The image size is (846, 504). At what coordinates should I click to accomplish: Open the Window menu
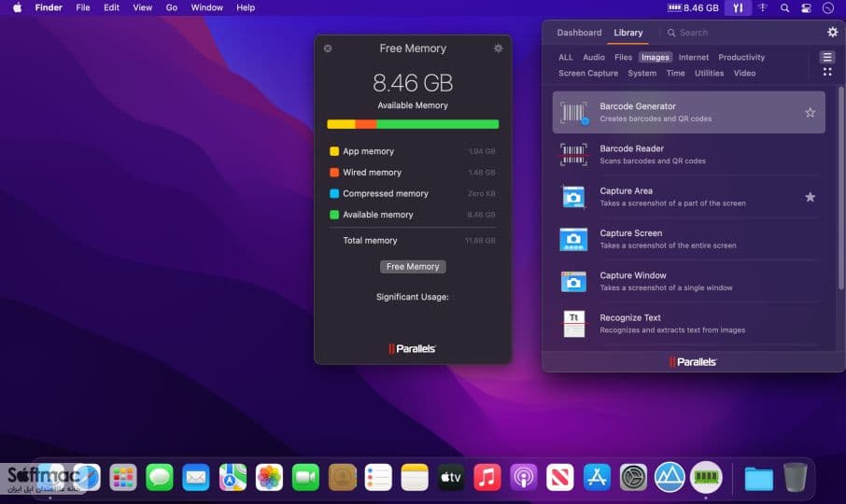[206, 7]
